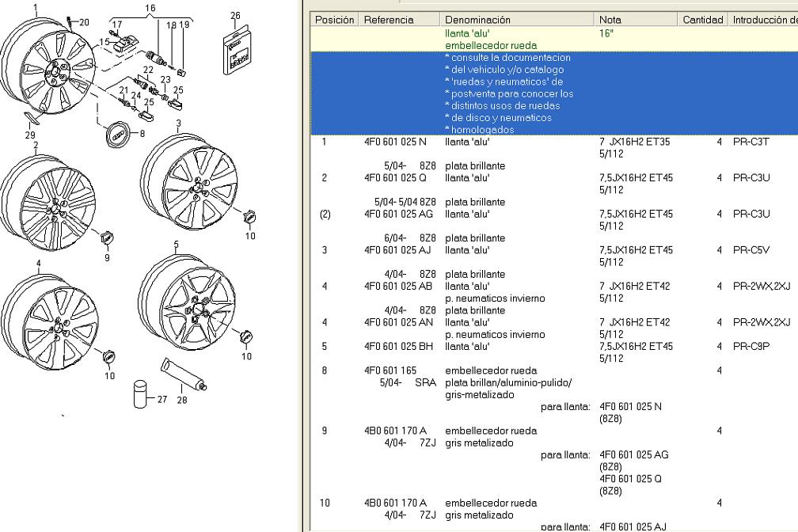Click the 16" note cell at the top
This screenshot has width=798, height=532.
click(606, 33)
